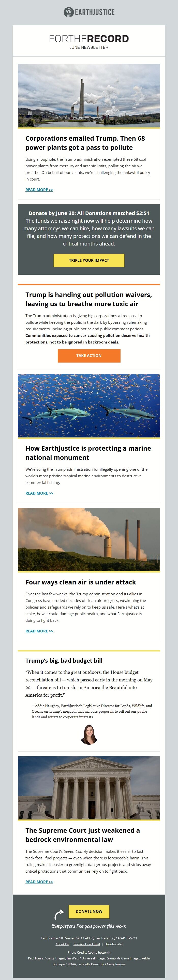The image size is (178, 980).
Task: Click the curved arrow icon beside Donate
Action: point(59,914)
